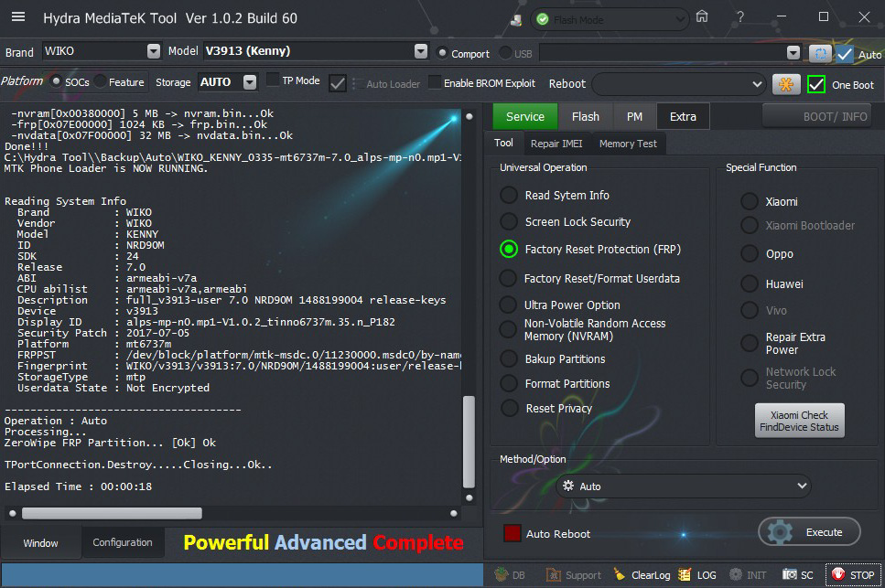Select the Tool sub-tab
This screenshot has width=885, height=588.
pyautogui.click(x=503, y=144)
